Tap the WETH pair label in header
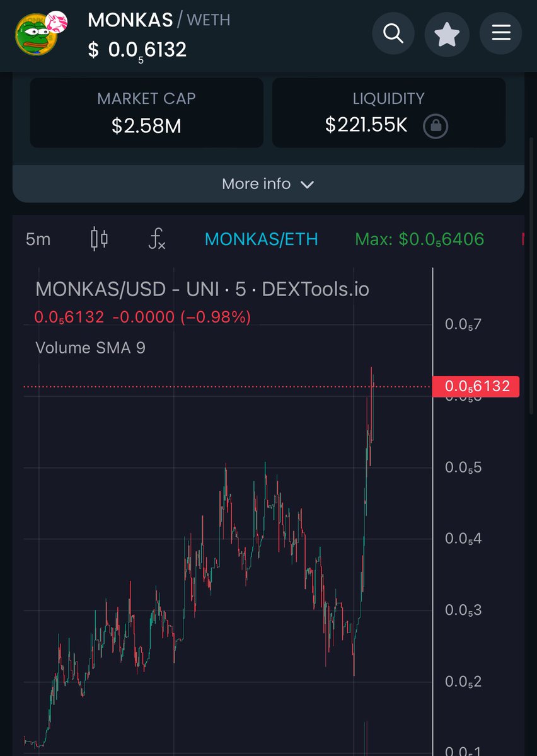The width and height of the screenshot is (537, 756). [x=209, y=20]
